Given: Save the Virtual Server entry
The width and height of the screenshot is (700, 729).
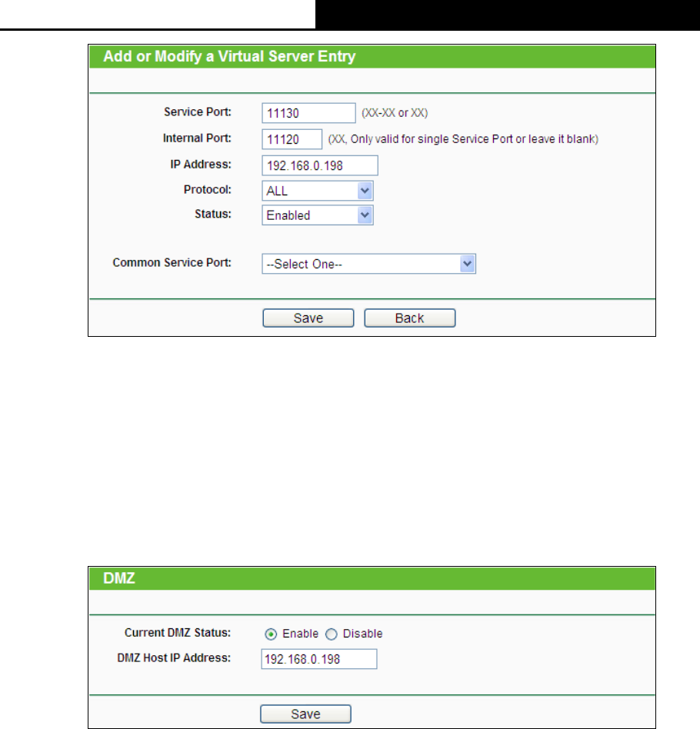Looking at the screenshot, I should pyautogui.click(x=308, y=318).
